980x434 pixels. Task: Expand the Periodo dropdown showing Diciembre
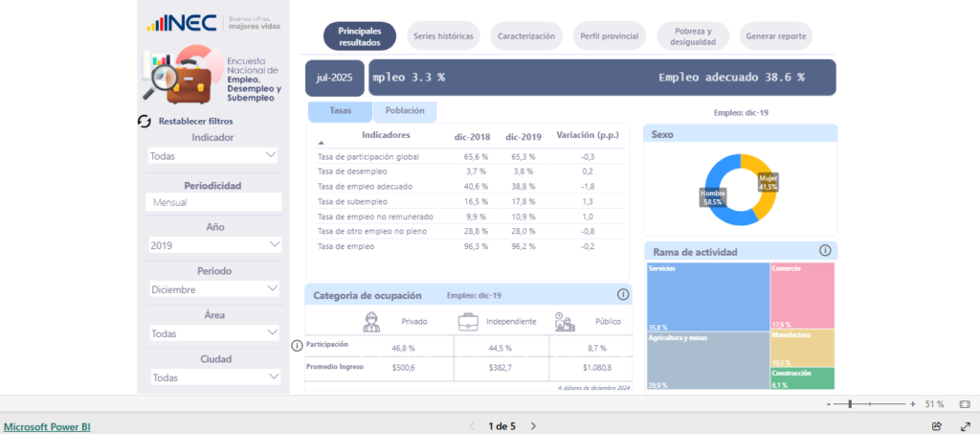[213, 289]
